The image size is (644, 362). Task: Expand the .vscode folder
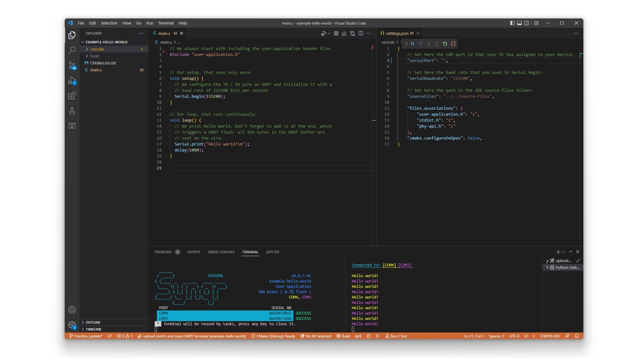coord(97,49)
